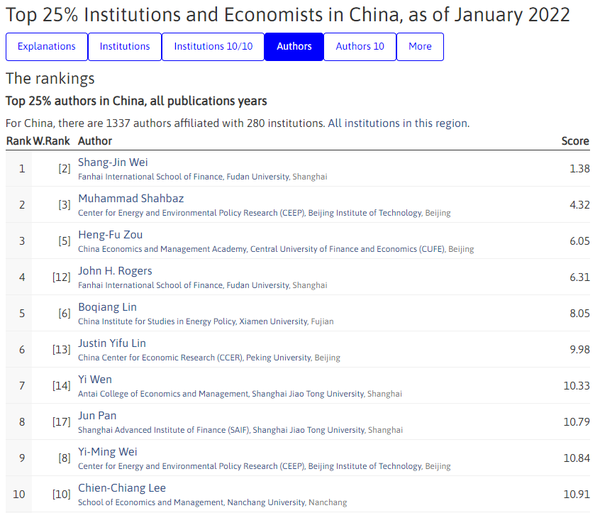Click Yi-Ming Wei author link

(109, 452)
